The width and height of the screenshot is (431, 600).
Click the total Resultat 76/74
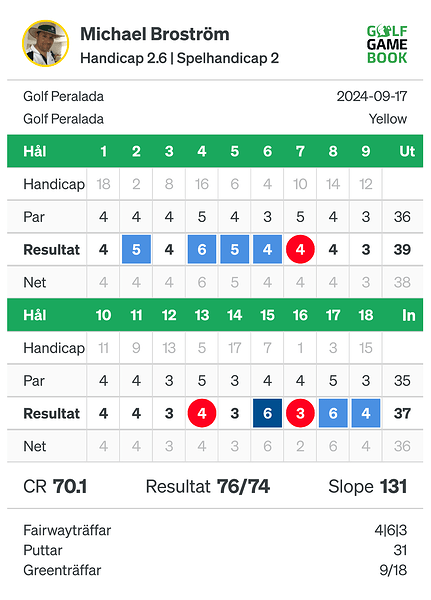208,487
